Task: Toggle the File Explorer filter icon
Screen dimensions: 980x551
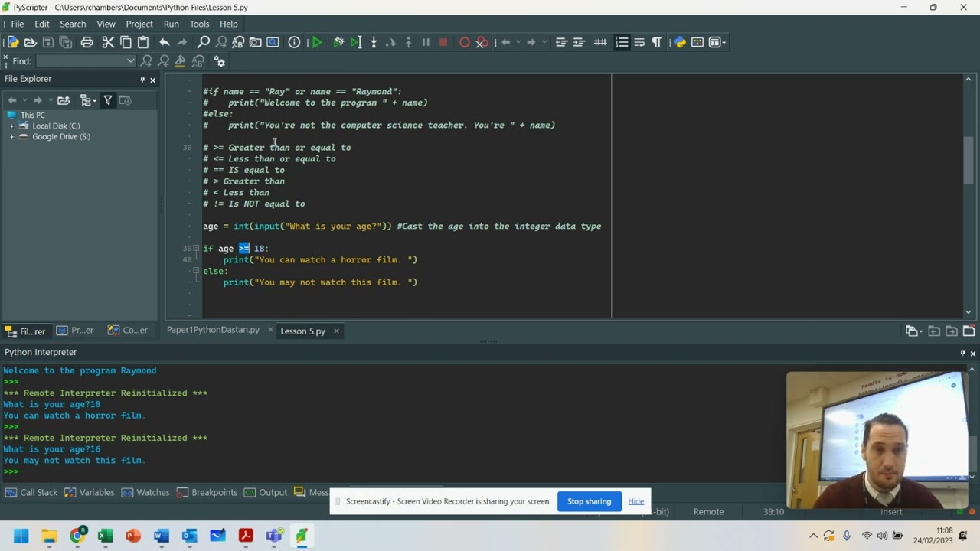Action: pyautogui.click(x=108, y=100)
